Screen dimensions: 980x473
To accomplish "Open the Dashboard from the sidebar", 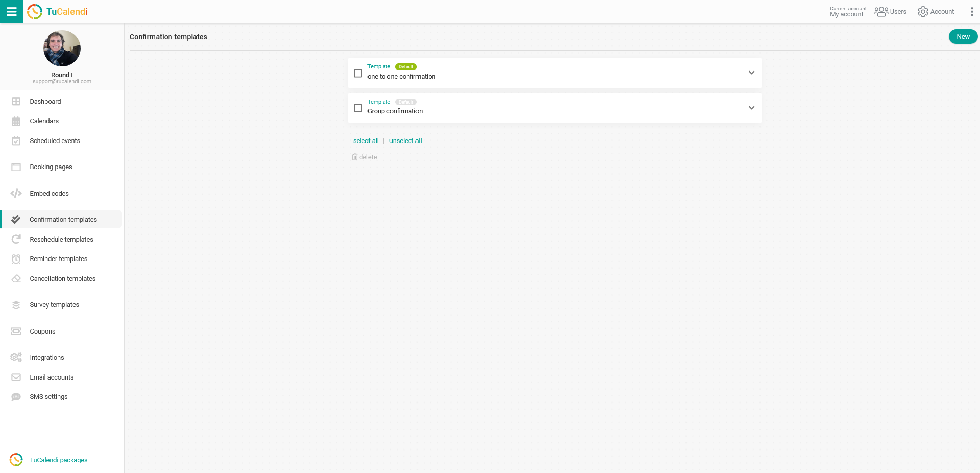I will tap(45, 101).
